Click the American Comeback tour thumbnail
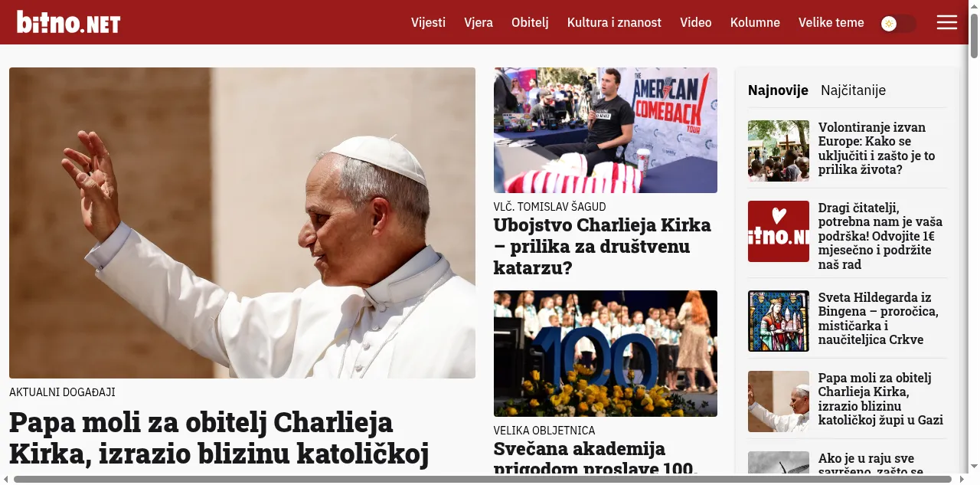Viewport: 980px width, 485px height. 606,130
